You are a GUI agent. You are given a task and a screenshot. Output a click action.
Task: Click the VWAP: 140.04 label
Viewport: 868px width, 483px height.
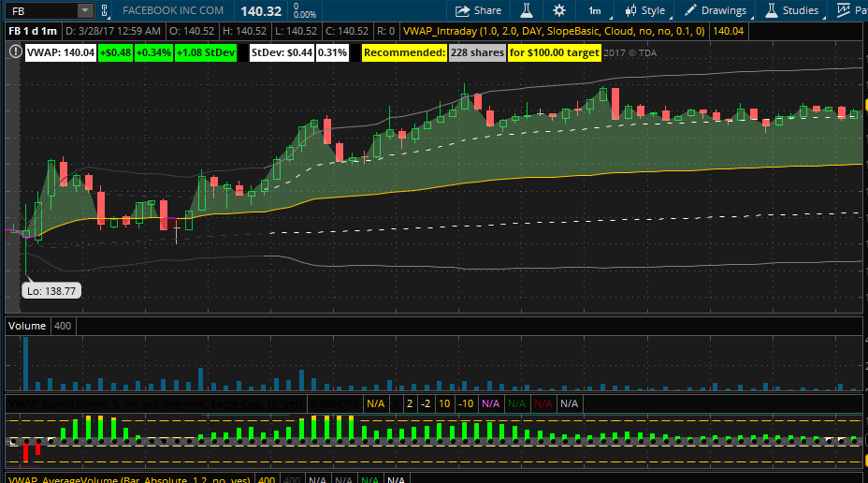point(61,52)
